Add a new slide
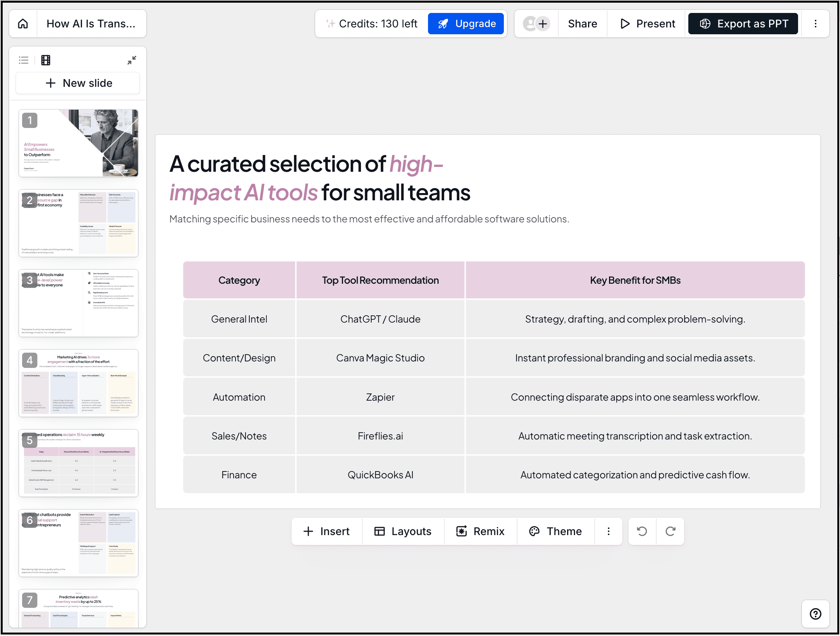 (78, 83)
